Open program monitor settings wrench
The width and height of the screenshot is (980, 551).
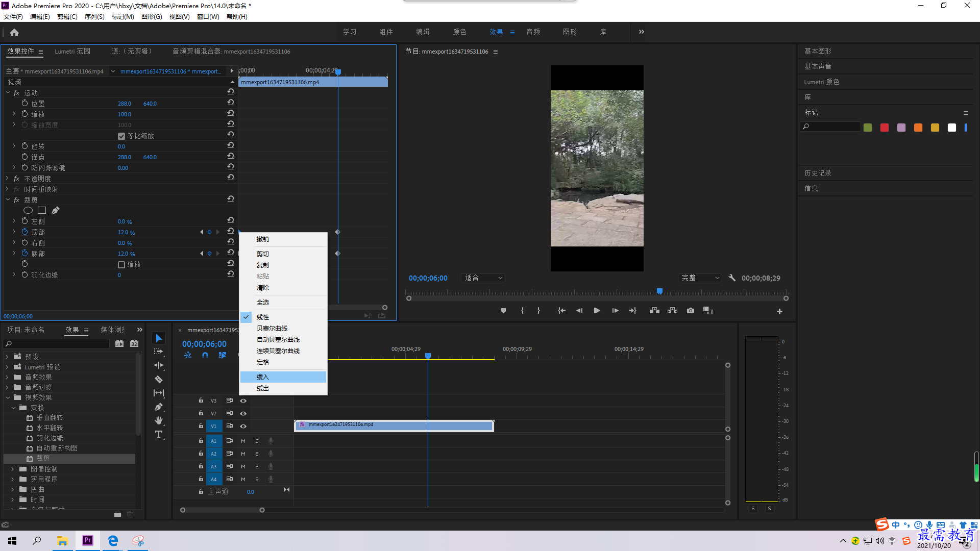pyautogui.click(x=732, y=278)
